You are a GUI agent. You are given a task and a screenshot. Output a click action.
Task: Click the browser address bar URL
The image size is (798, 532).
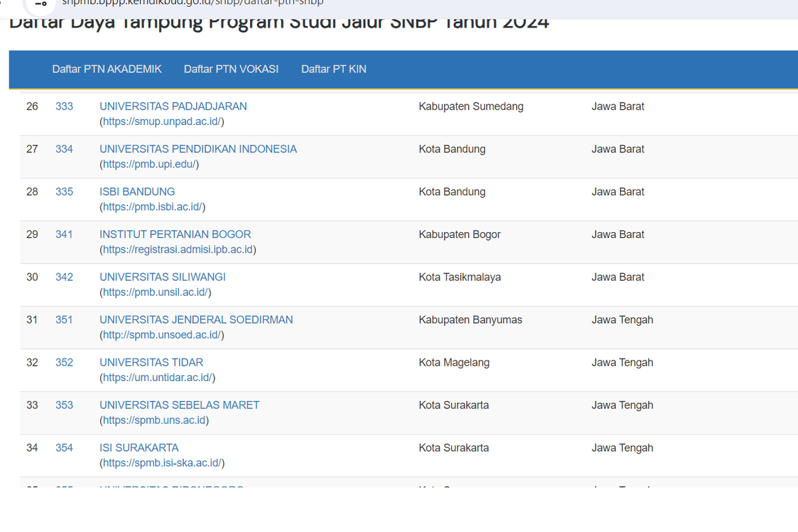193,3
